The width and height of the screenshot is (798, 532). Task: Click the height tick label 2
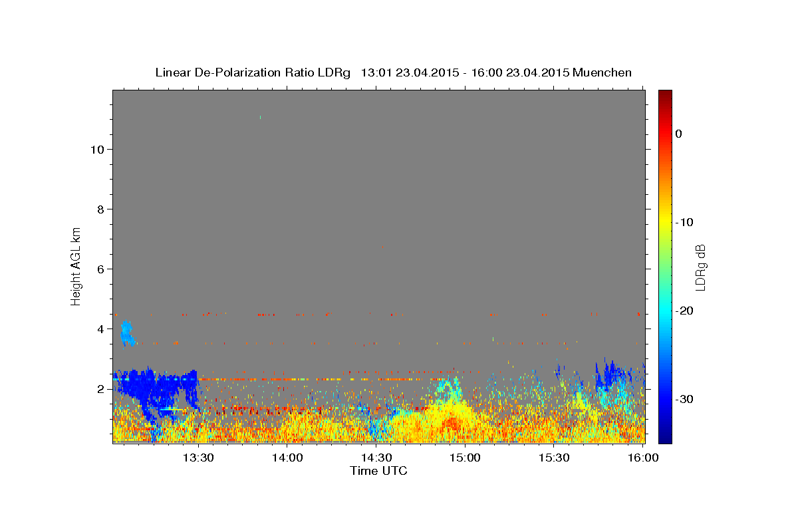(101, 389)
